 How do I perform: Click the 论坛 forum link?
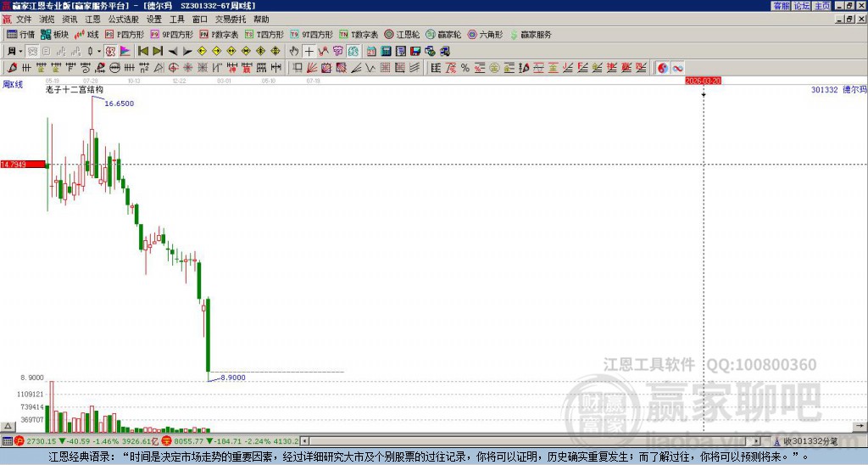802,6
